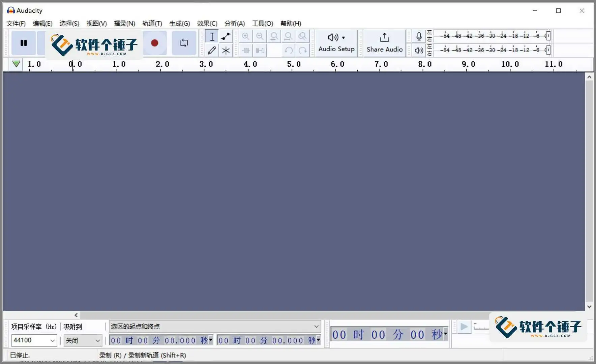The height and width of the screenshot is (364, 596).
Task: Toggle the Loop playback button
Action: [184, 43]
